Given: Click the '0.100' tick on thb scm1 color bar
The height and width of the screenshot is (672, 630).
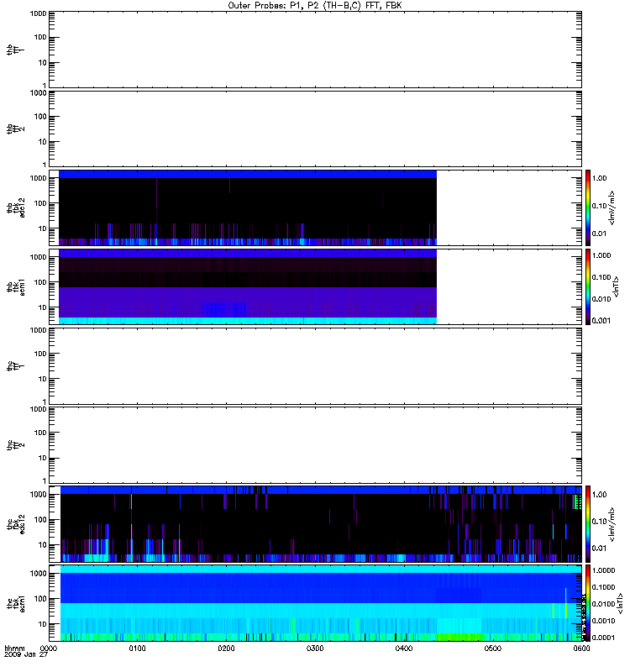Looking at the screenshot, I should point(601,277).
